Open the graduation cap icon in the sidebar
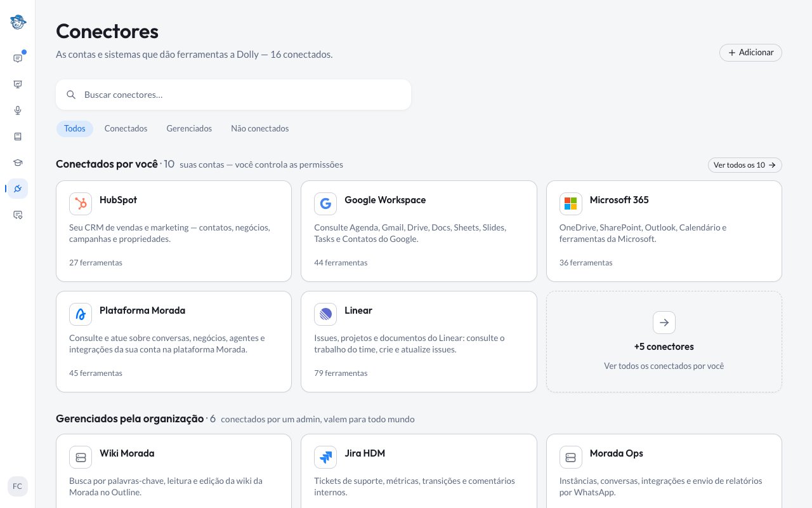This screenshot has width=812, height=508. pyautogui.click(x=18, y=163)
